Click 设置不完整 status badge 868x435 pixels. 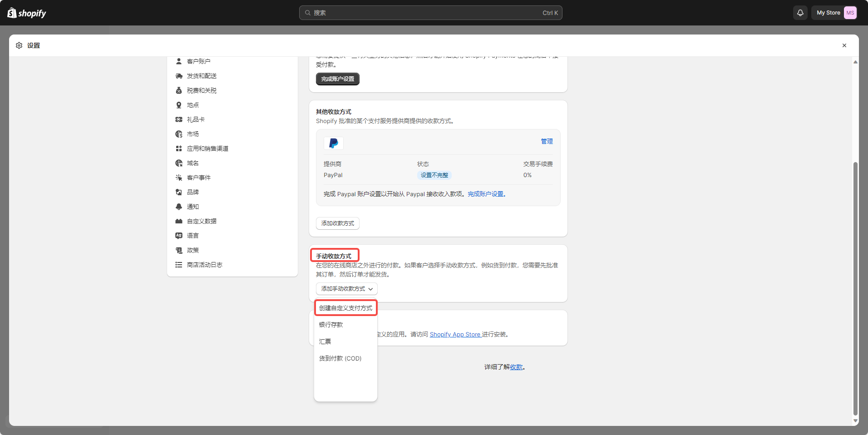(x=434, y=175)
